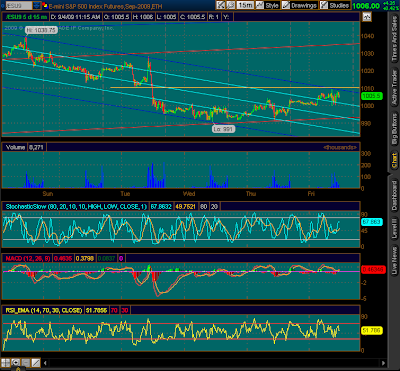This screenshot has height=371, width=400.
Task: Click the first chart tool icon left of 15m
Action: 220,5
